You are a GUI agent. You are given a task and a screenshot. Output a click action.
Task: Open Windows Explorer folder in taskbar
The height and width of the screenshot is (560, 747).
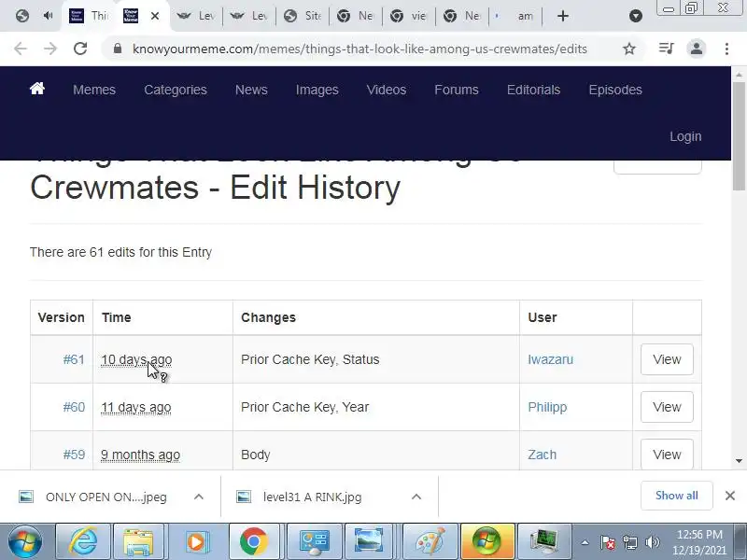pyautogui.click(x=138, y=541)
